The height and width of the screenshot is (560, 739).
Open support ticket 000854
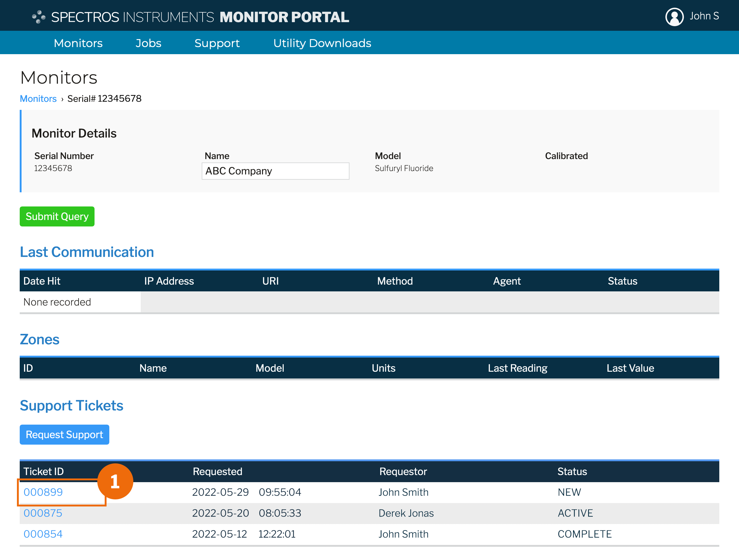tap(43, 534)
